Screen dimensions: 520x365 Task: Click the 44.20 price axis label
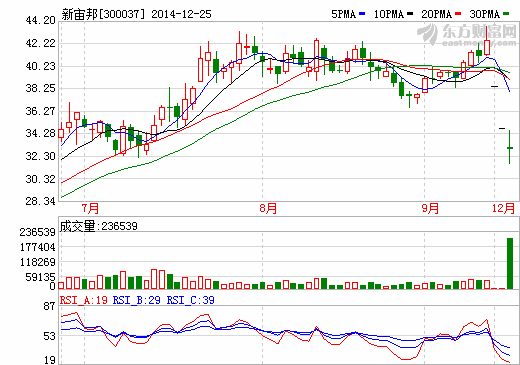[x=40, y=21]
